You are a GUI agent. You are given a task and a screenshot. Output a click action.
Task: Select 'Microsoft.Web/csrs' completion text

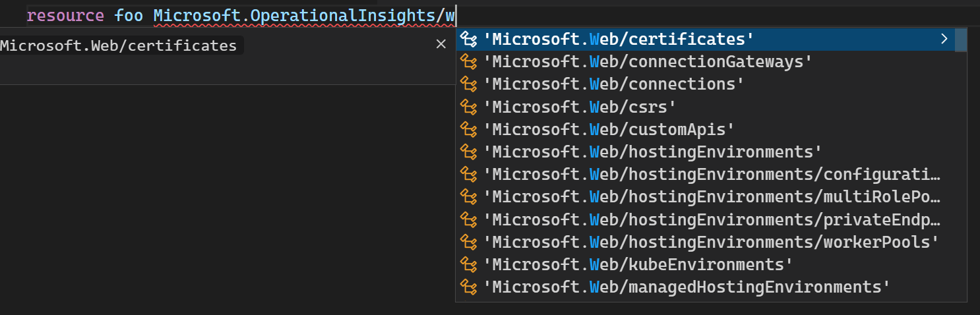tap(580, 107)
